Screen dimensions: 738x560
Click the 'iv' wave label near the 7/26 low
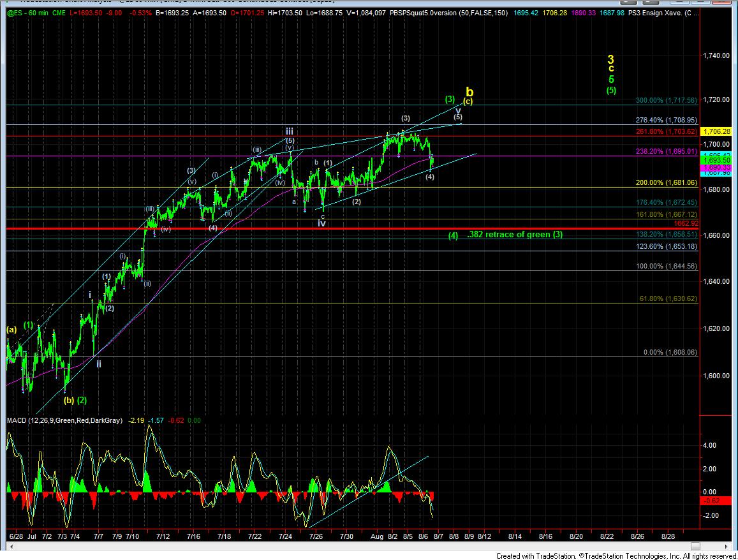[321, 223]
